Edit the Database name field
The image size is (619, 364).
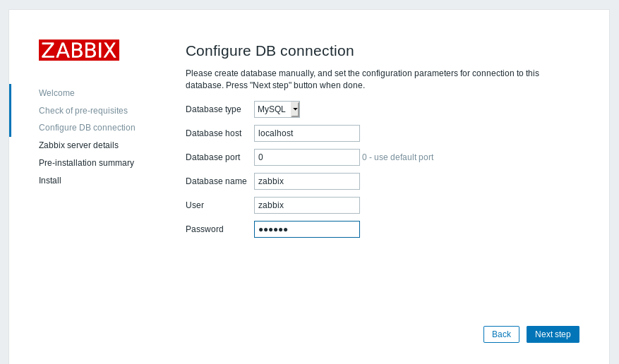tap(307, 181)
